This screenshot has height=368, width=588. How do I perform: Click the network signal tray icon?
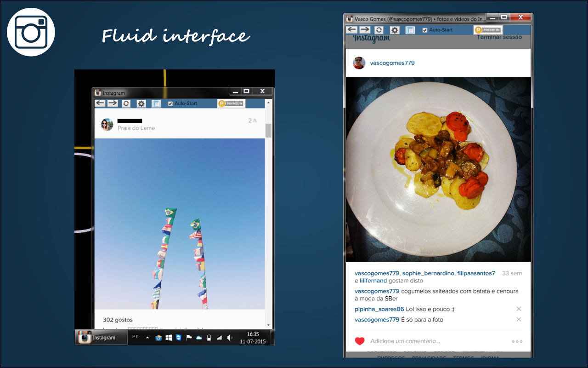pyautogui.click(x=219, y=338)
